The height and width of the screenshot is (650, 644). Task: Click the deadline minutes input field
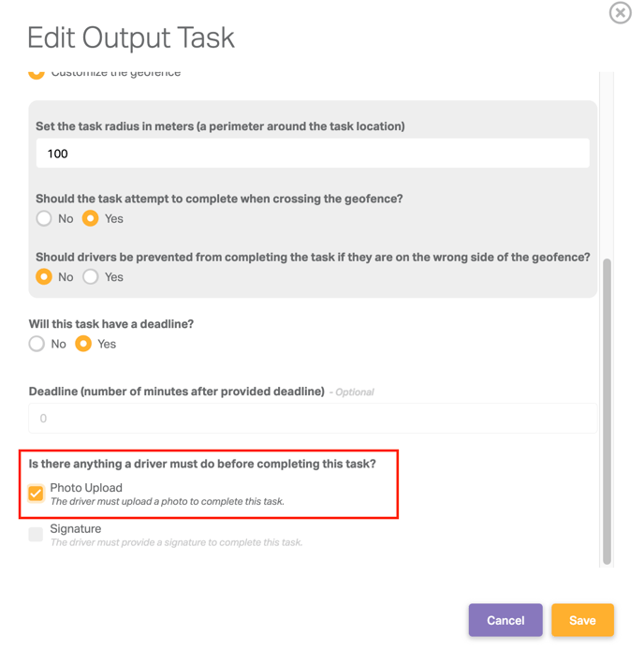[x=313, y=419]
